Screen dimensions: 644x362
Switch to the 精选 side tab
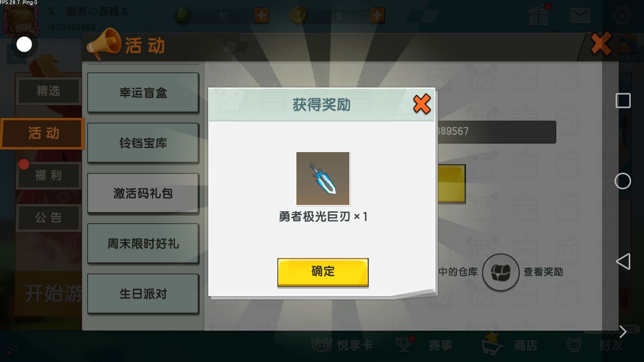48,91
